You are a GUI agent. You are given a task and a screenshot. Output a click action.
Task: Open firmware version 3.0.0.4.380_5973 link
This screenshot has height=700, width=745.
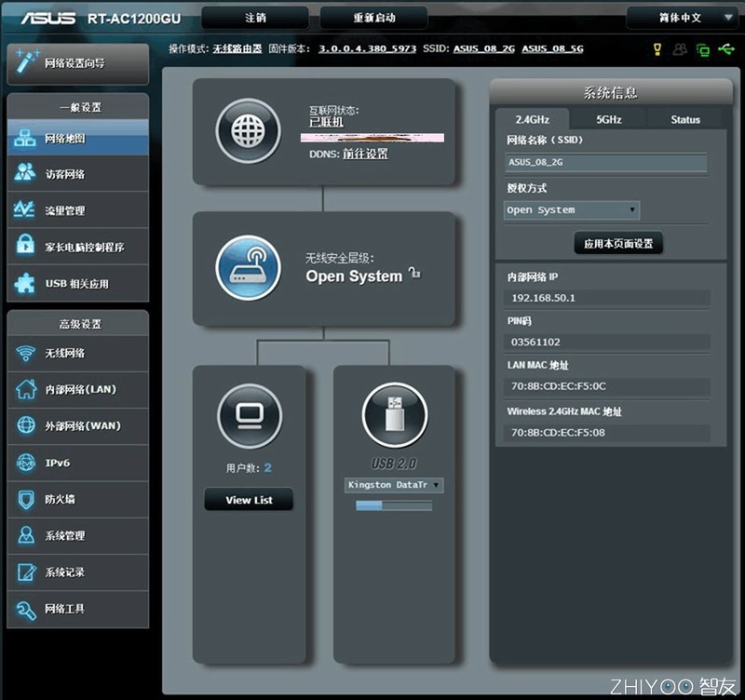click(x=367, y=48)
